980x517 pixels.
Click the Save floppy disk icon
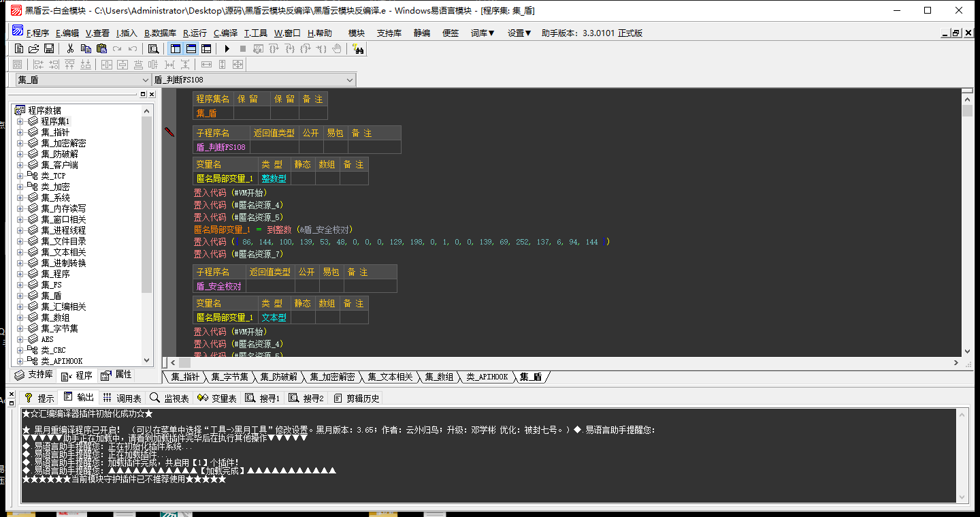click(x=49, y=49)
